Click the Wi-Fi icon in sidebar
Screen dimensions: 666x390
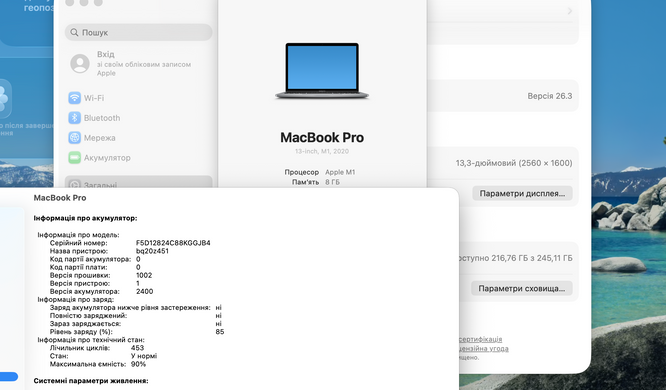74,98
